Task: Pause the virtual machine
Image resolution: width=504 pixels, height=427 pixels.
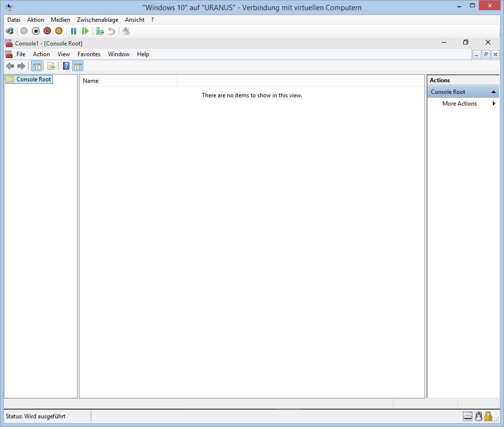Action: (74, 31)
